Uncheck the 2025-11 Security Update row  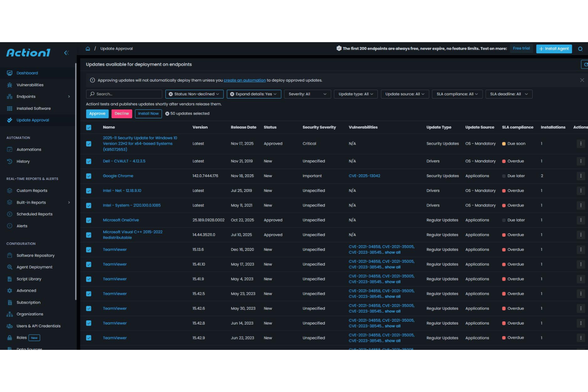pos(89,144)
